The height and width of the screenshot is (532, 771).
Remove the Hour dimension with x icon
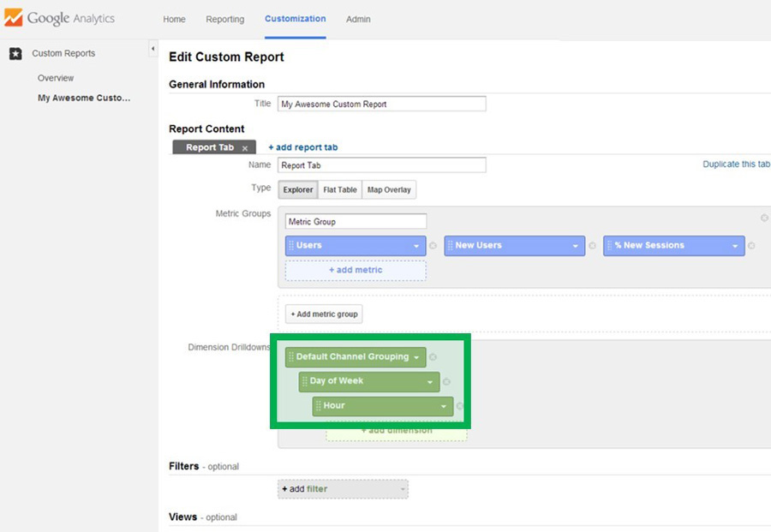pyautogui.click(x=460, y=406)
